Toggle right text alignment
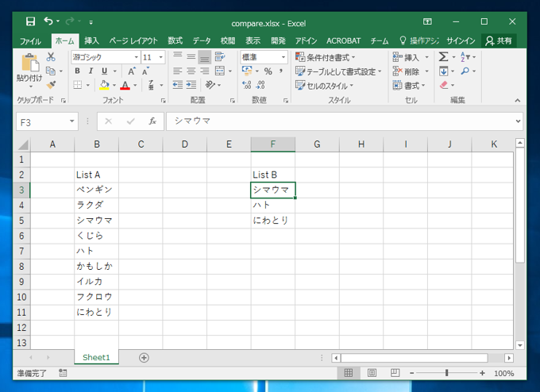 pyautogui.click(x=205, y=71)
